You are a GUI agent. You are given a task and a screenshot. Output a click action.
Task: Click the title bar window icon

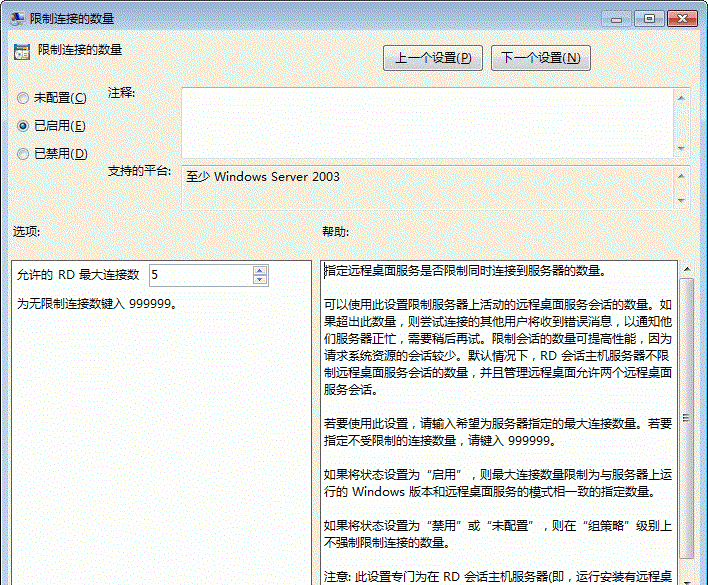pos(17,19)
